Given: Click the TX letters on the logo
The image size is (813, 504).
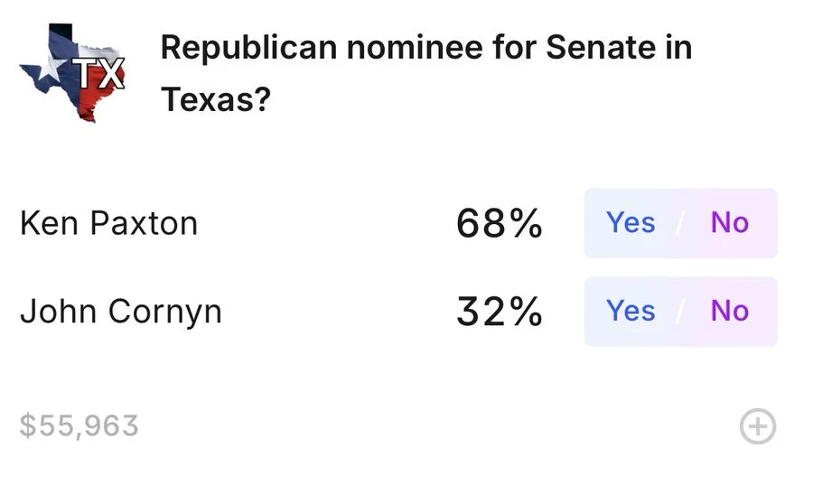Looking at the screenshot, I should [x=98, y=75].
